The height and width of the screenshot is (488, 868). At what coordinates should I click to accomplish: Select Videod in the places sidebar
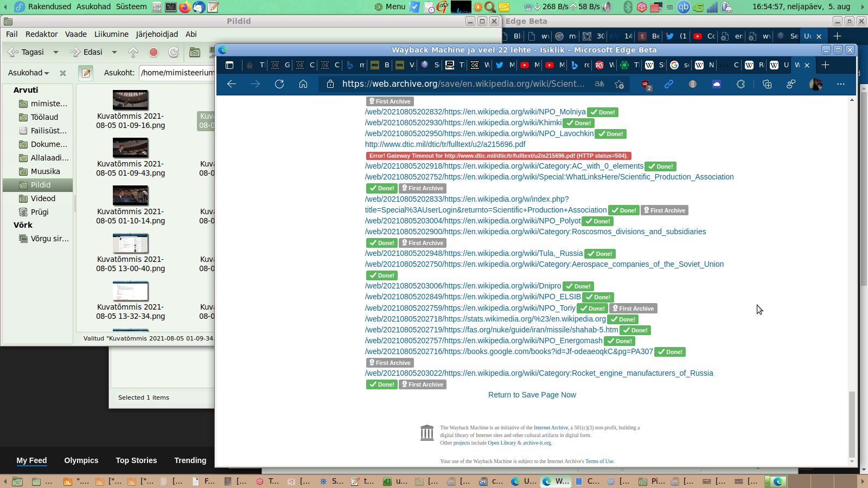[x=38, y=198]
